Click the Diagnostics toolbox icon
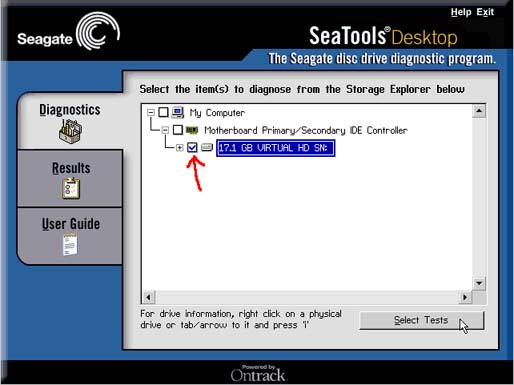The height and width of the screenshot is (385, 514). (70, 131)
